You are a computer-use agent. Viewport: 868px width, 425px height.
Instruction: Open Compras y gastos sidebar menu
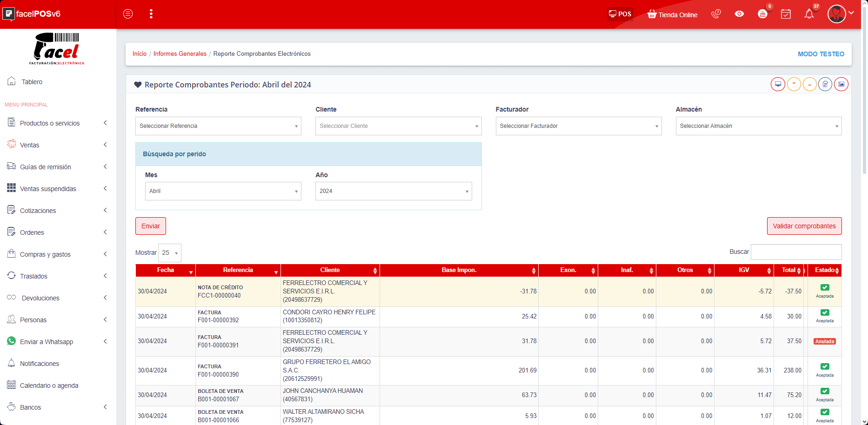[x=45, y=254]
